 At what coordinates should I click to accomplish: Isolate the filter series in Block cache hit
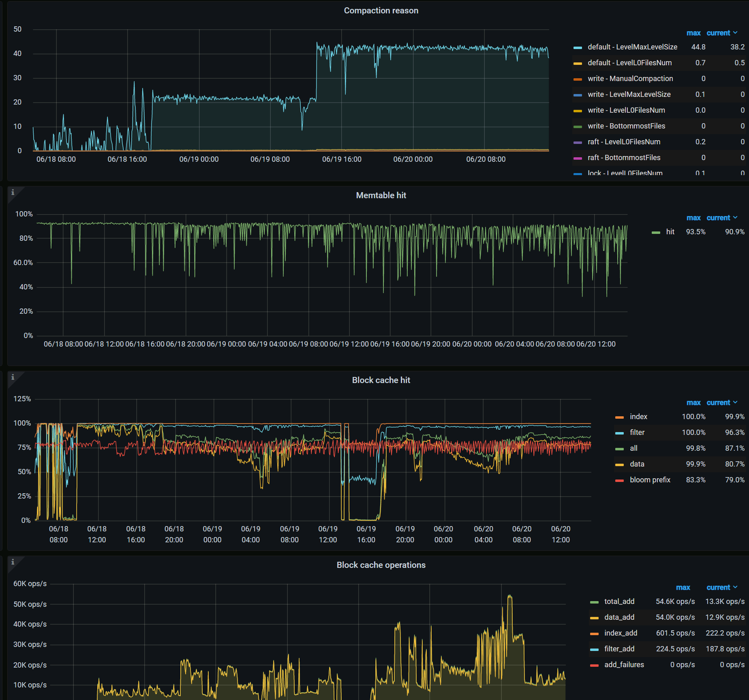pyautogui.click(x=637, y=432)
